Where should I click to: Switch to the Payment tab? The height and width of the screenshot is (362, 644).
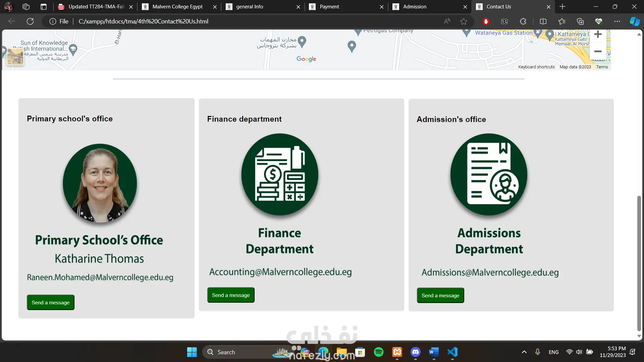tap(346, 7)
